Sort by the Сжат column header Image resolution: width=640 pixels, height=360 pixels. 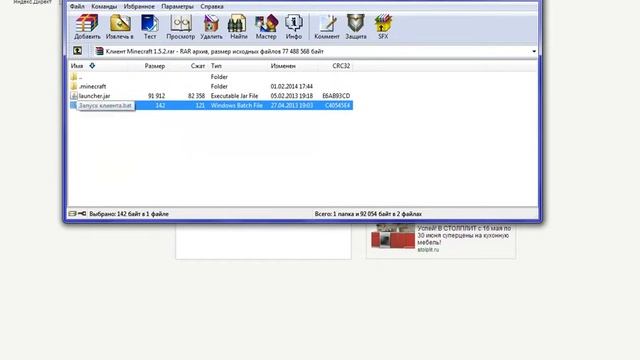tap(198, 66)
